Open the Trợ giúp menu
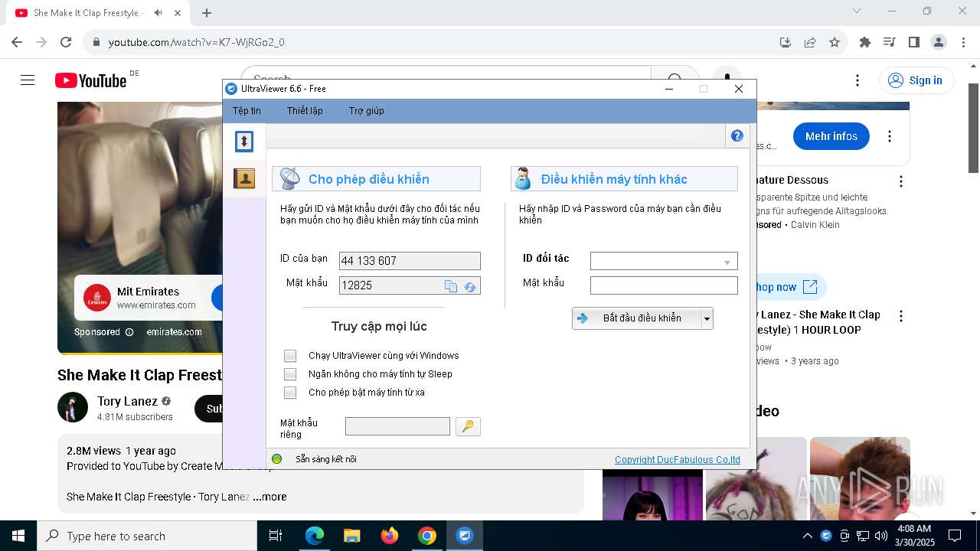 (x=367, y=111)
